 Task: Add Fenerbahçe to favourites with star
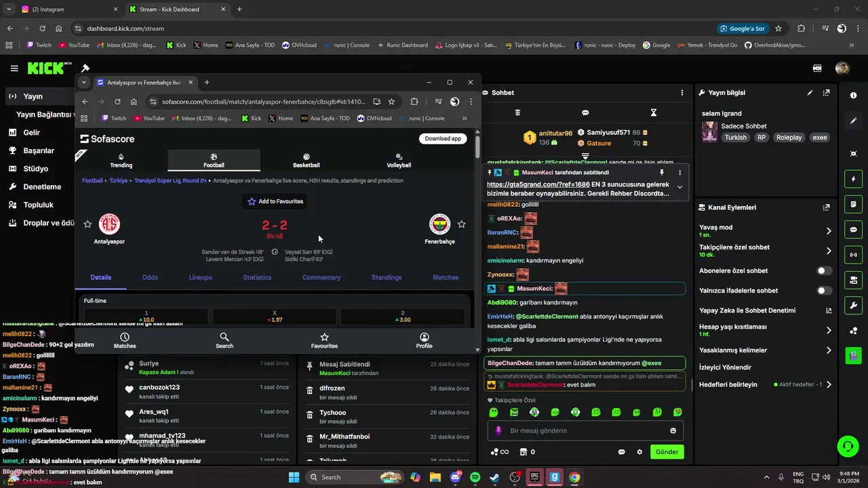pyautogui.click(x=462, y=224)
